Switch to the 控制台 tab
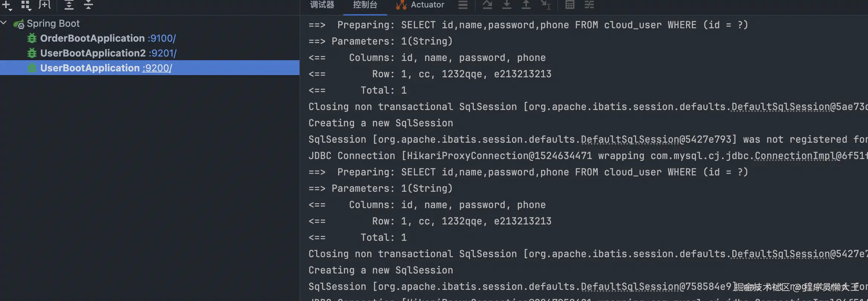Screen dimensions: 868x301 click(x=365, y=5)
